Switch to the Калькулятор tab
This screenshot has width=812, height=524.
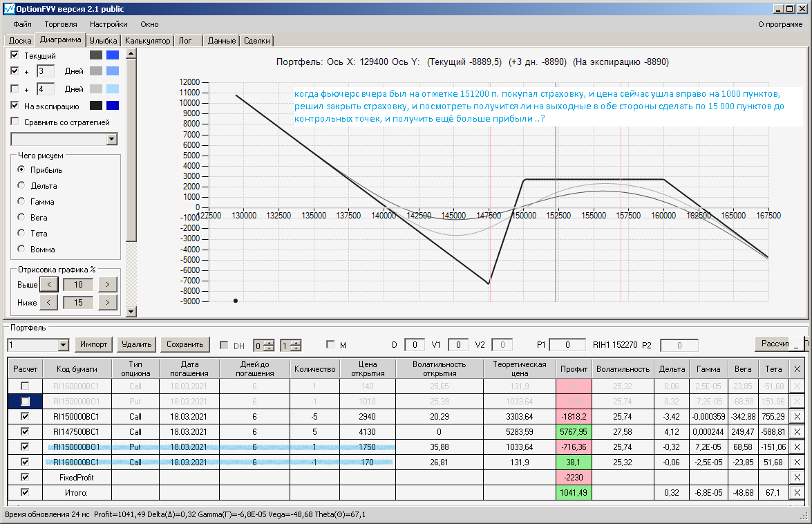[148, 40]
